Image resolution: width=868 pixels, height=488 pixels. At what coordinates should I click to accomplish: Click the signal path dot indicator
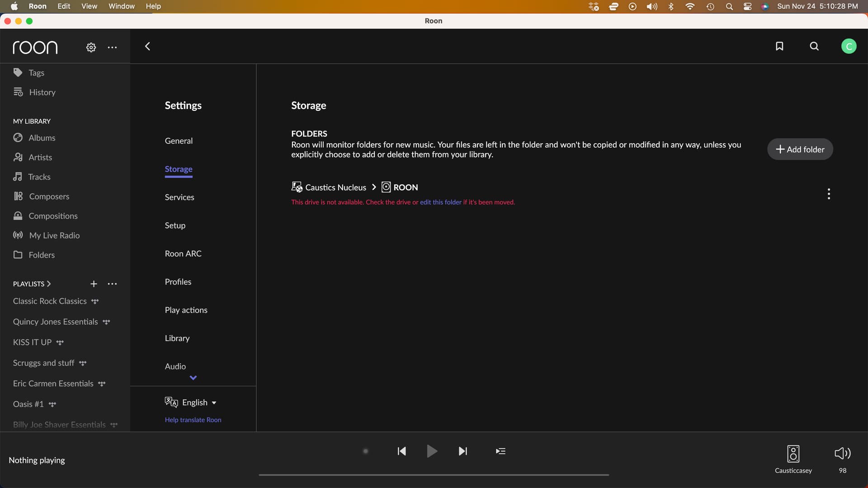pos(366,451)
